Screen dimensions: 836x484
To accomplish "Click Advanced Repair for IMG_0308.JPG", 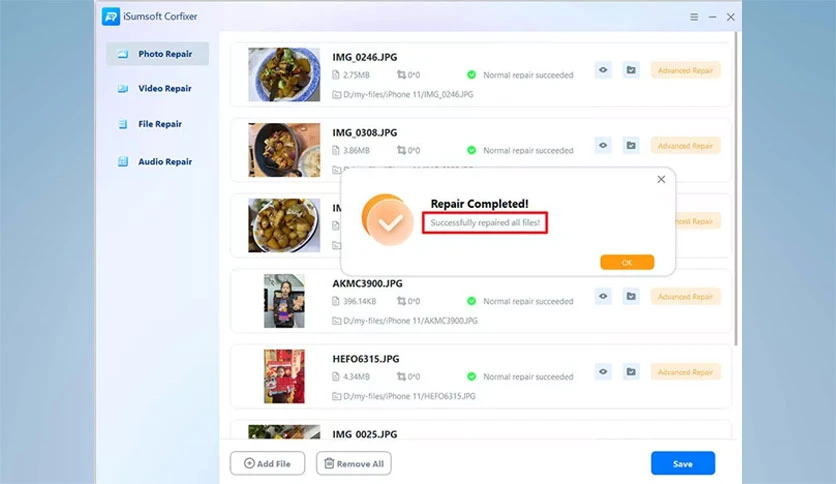I will pos(685,146).
